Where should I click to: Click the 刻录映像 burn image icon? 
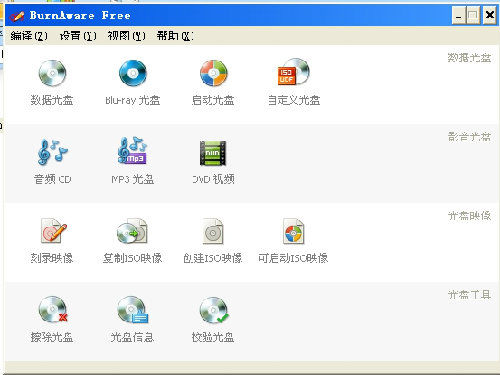click(53, 231)
